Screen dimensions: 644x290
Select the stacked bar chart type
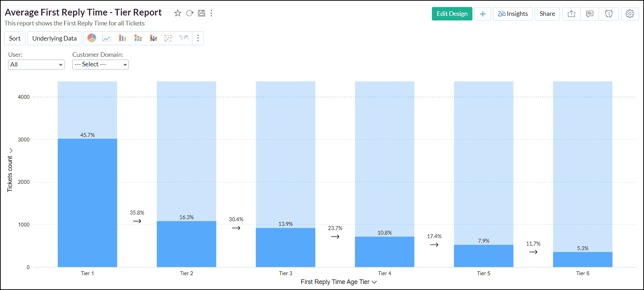coord(138,38)
